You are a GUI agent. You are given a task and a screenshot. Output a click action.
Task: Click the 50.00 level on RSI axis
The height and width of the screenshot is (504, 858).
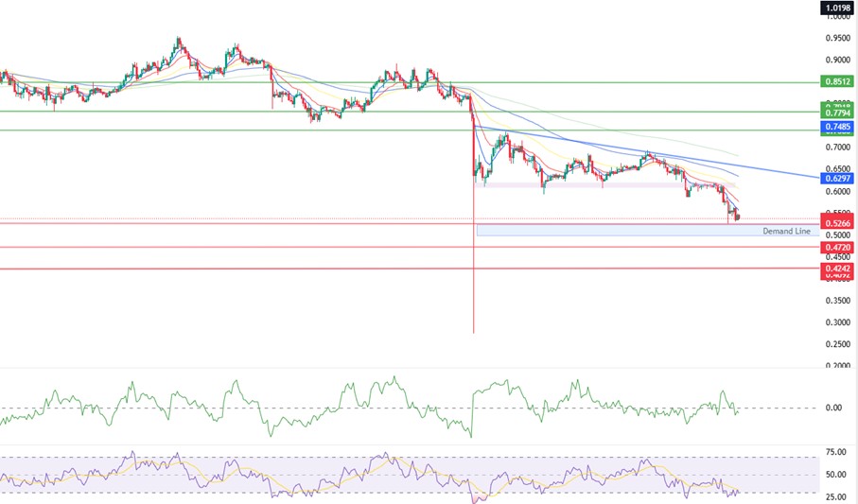coord(836,475)
